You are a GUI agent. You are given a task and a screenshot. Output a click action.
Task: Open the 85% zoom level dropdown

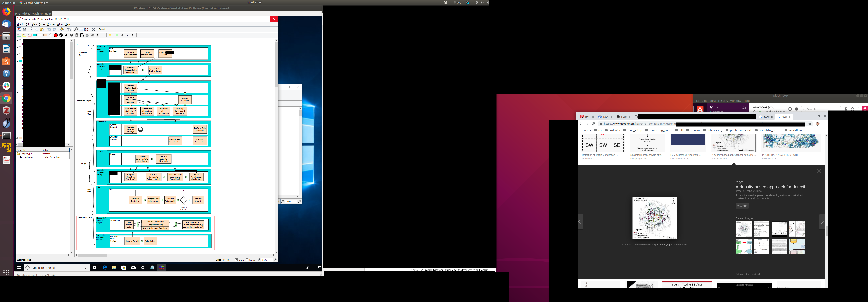tap(271, 260)
